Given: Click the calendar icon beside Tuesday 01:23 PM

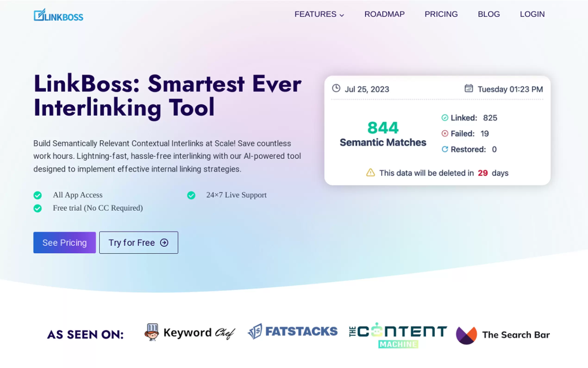Looking at the screenshot, I should click(x=468, y=88).
